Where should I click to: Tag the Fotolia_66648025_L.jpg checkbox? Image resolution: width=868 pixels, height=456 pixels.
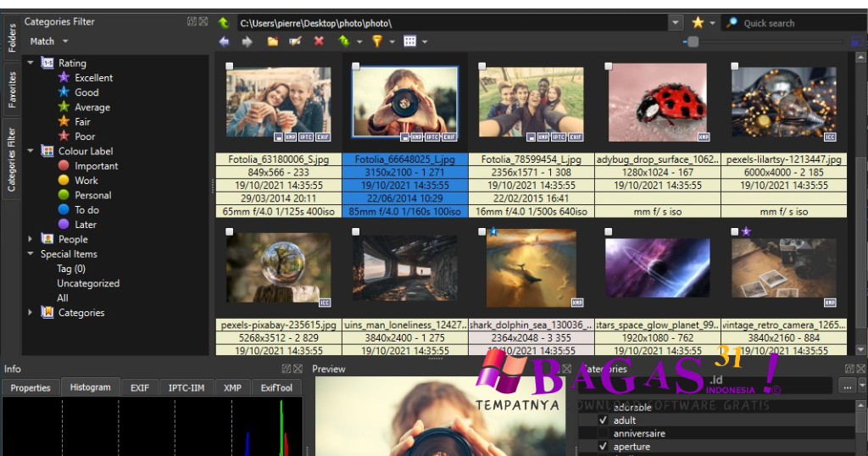[x=356, y=66]
